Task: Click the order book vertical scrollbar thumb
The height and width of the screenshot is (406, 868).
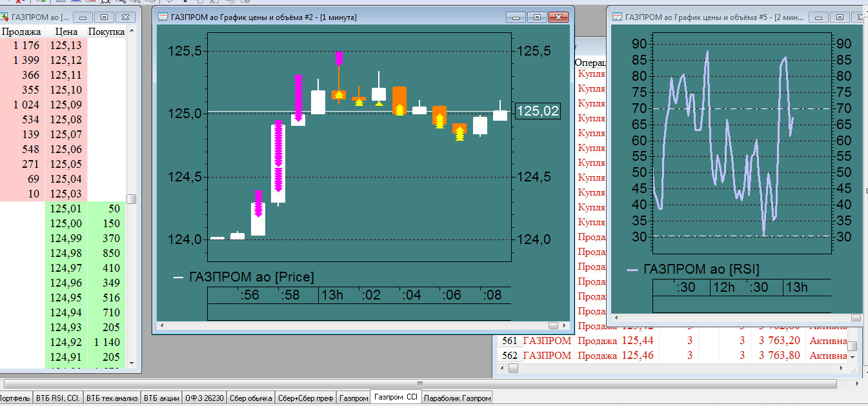Action: [x=132, y=199]
